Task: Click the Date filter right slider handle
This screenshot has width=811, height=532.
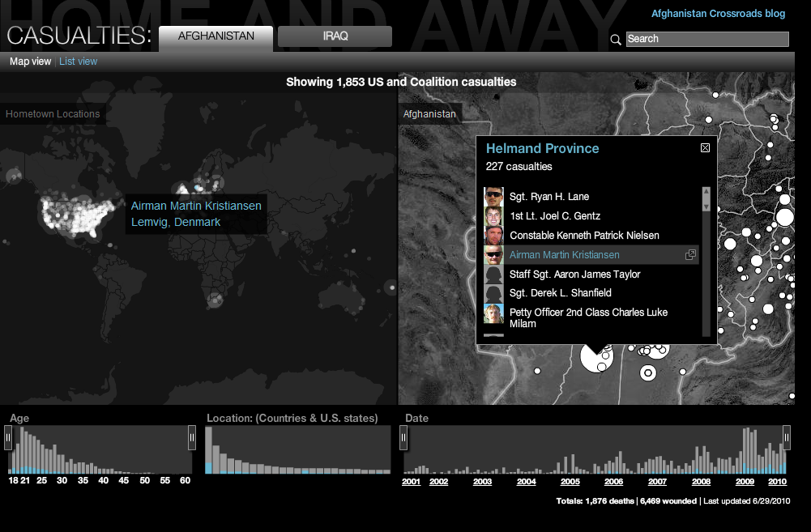Action: pyautogui.click(x=786, y=438)
